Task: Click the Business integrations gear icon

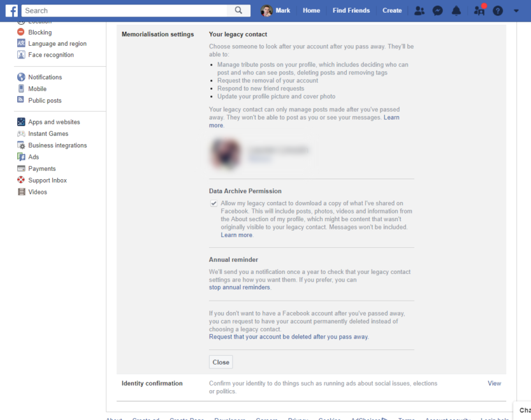Action: 21,145
